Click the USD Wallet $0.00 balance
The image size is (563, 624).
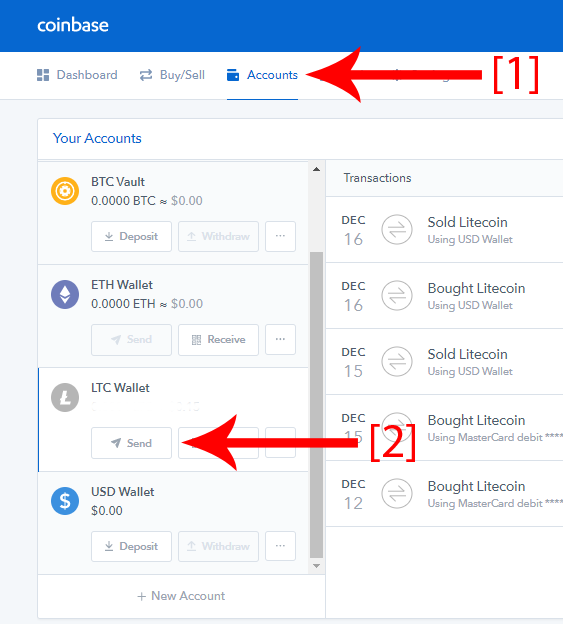107,511
